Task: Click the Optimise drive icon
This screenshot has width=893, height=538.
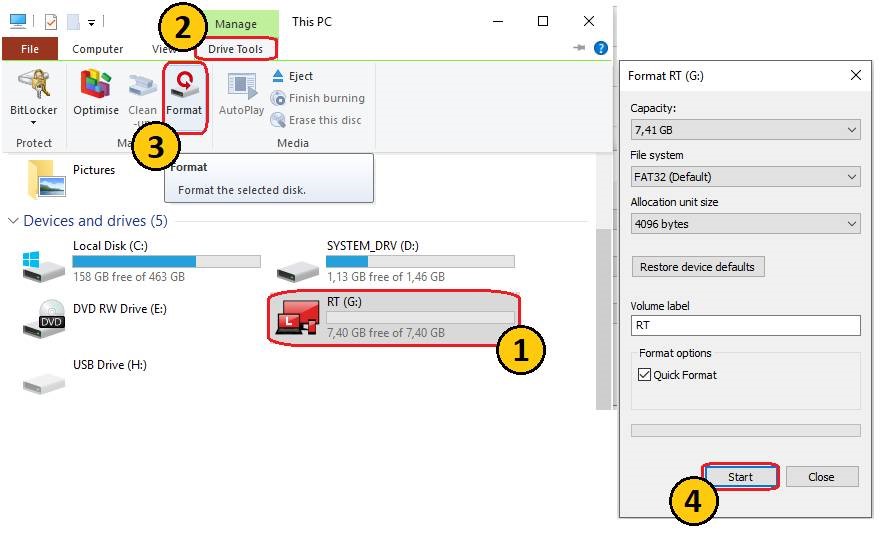Action: [x=96, y=93]
